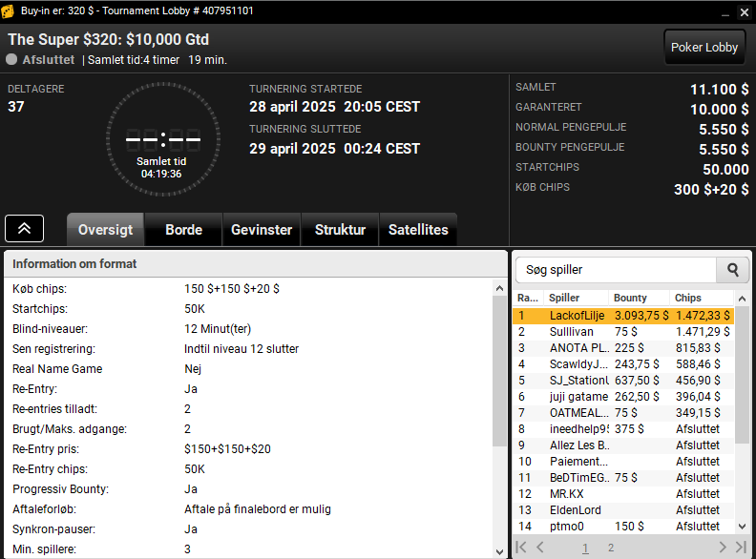Select the Struktur tab
The height and width of the screenshot is (559, 756).
tap(340, 229)
